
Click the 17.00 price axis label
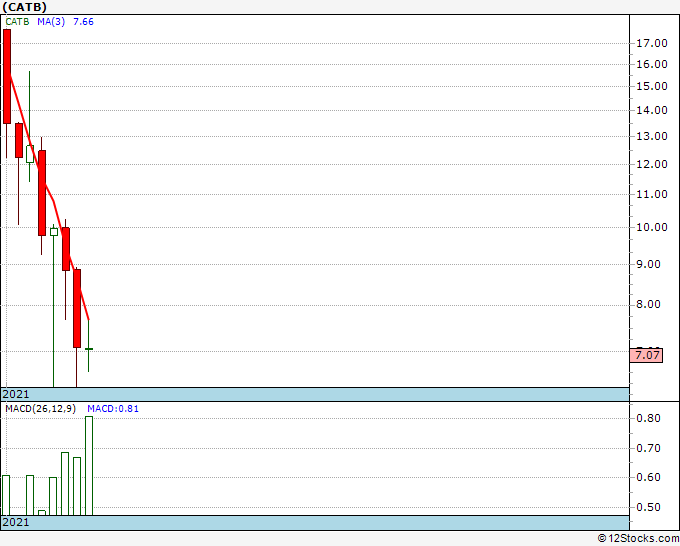(652, 43)
